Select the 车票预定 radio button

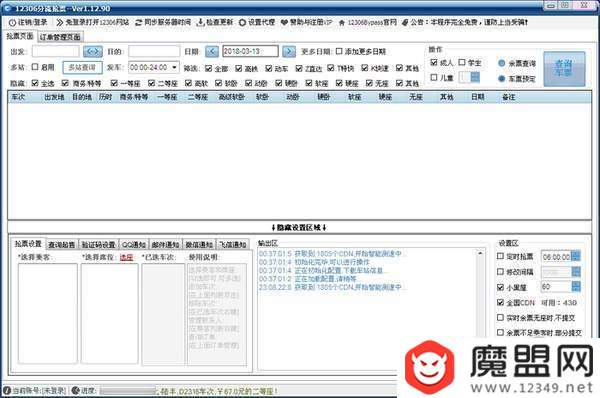[x=502, y=79]
